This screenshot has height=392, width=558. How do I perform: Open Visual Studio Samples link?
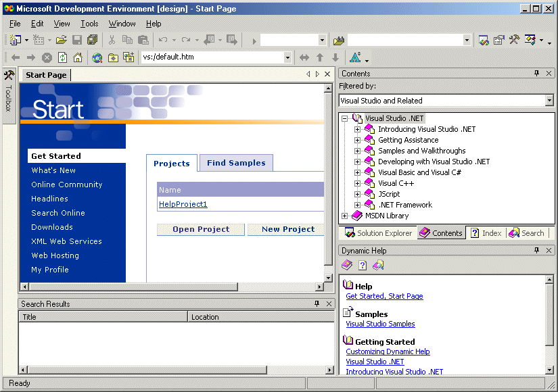380,324
